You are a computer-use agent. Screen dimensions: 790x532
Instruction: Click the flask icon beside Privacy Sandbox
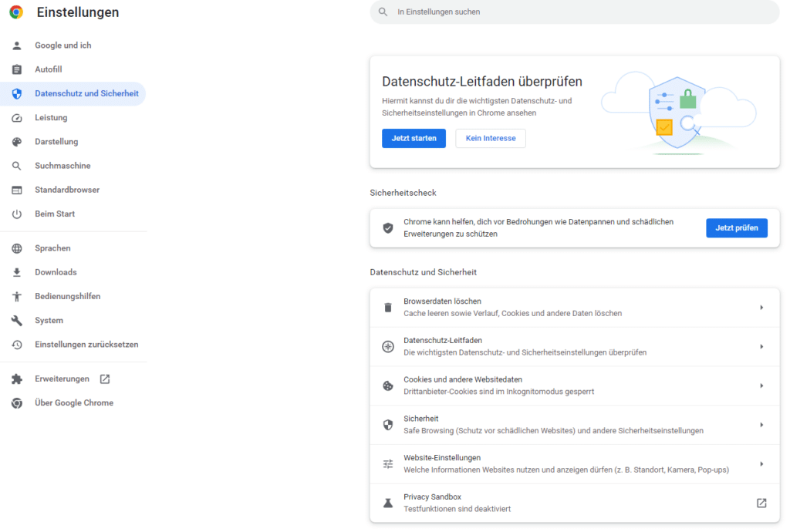[388, 503]
